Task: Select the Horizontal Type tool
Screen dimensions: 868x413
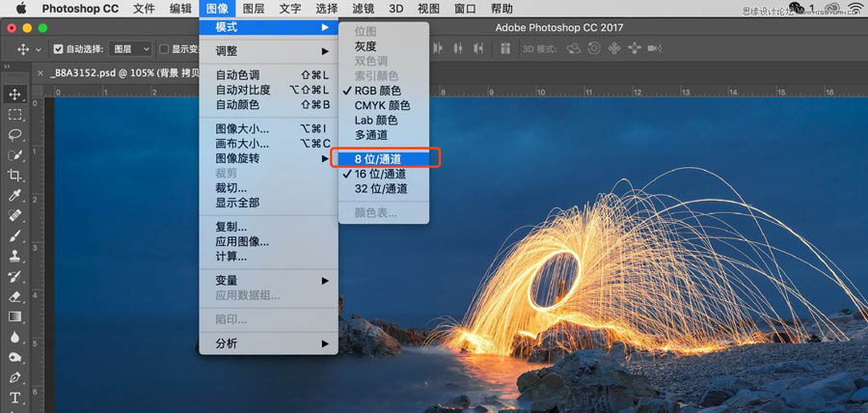Action: tap(14, 399)
